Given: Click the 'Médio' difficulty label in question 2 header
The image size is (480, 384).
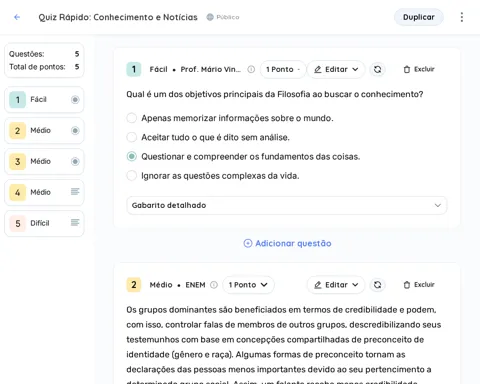Looking at the screenshot, I should (x=161, y=285).
